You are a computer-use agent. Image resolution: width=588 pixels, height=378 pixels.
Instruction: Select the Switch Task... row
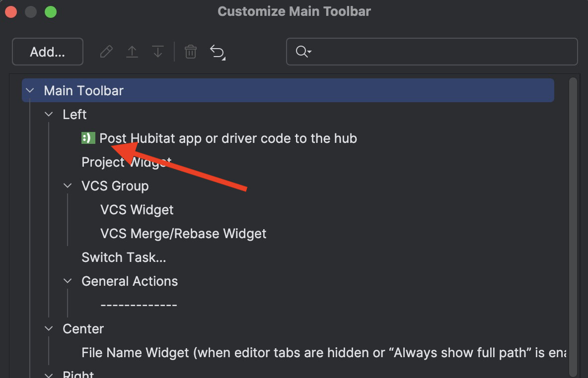pyautogui.click(x=124, y=257)
